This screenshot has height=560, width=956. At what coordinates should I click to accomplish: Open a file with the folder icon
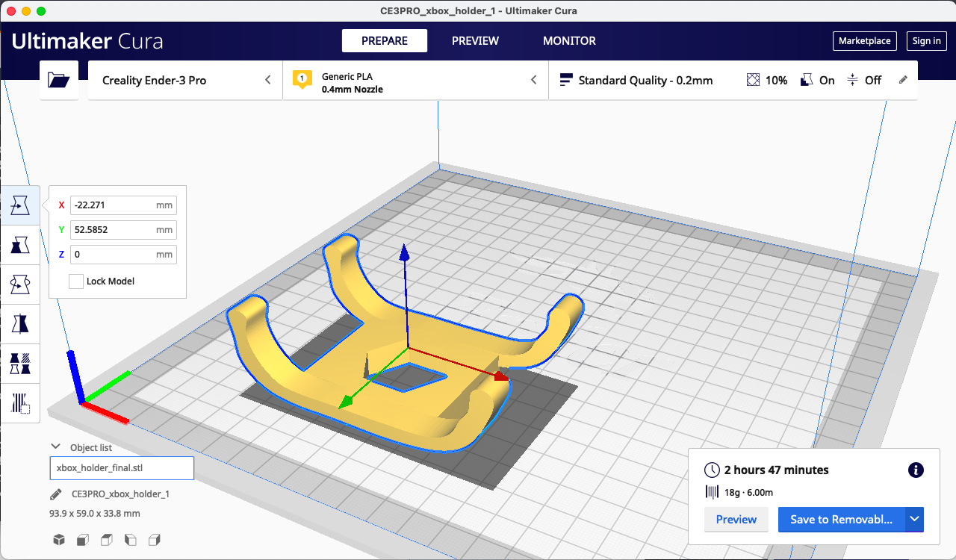(59, 80)
